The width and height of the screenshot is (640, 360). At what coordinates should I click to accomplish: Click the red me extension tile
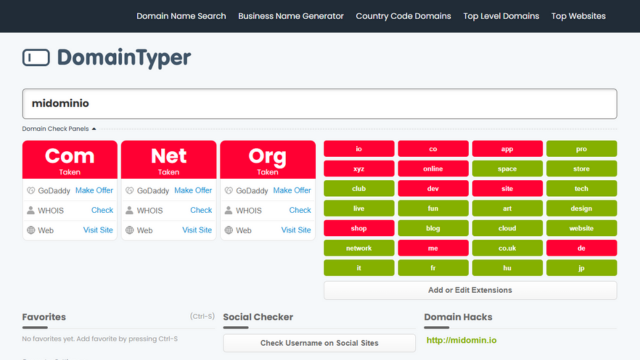pos(433,248)
